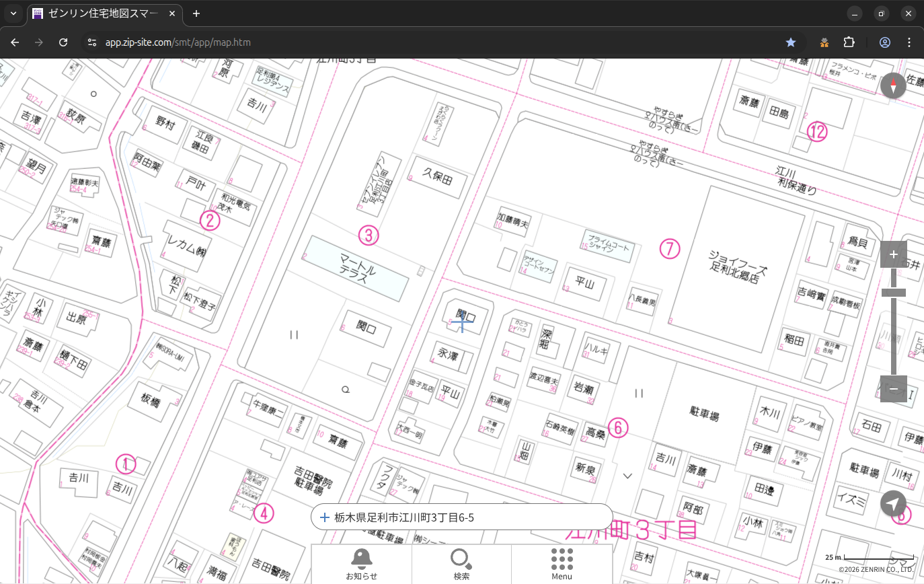Bookmark this page with star icon
Screen dimensions: 924x584
pos(791,42)
